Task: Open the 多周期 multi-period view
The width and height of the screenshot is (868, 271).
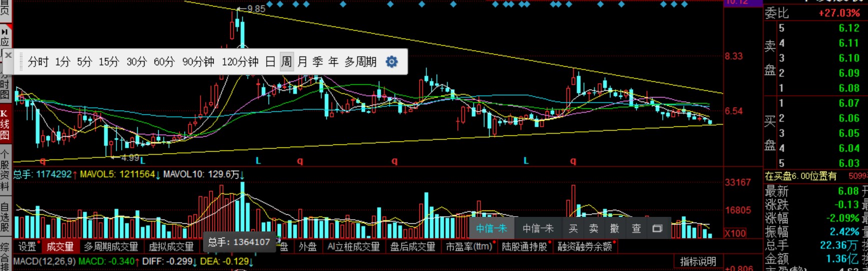Action: (x=360, y=62)
